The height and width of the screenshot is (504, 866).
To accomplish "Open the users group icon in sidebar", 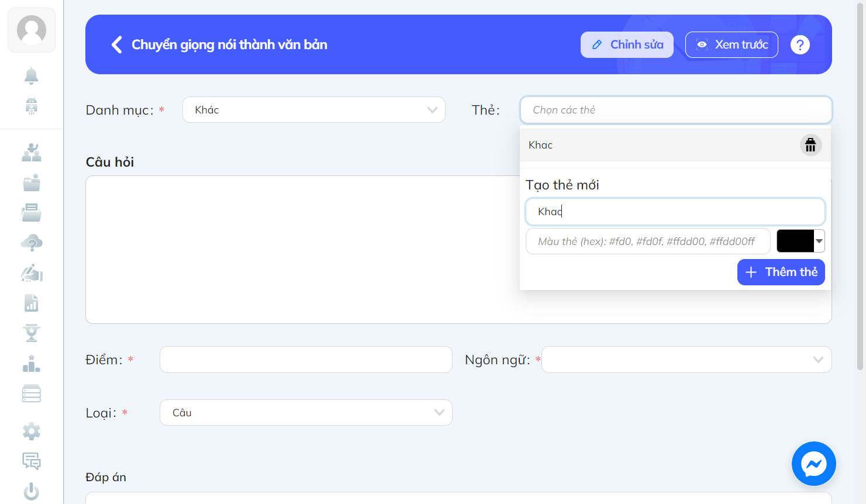I will 32,153.
